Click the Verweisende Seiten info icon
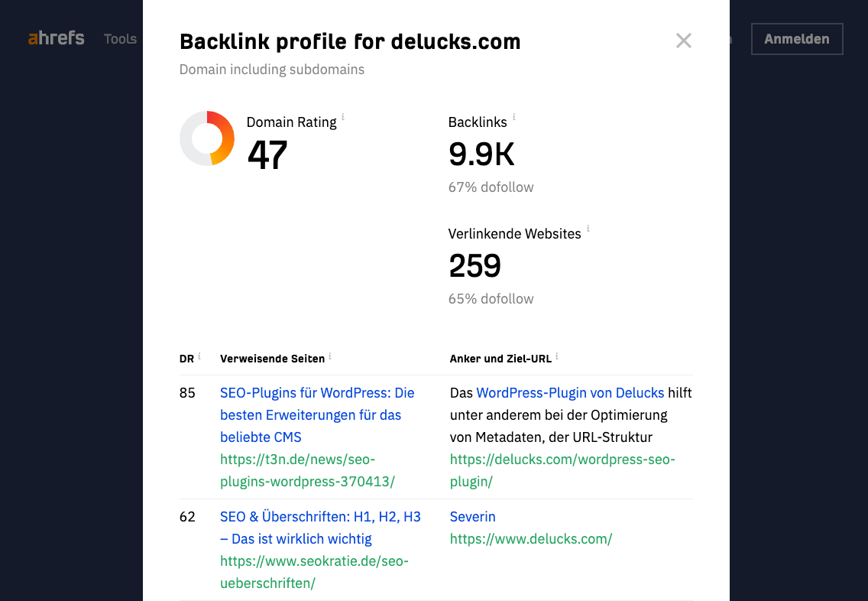868x601 pixels. click(330, 356)
